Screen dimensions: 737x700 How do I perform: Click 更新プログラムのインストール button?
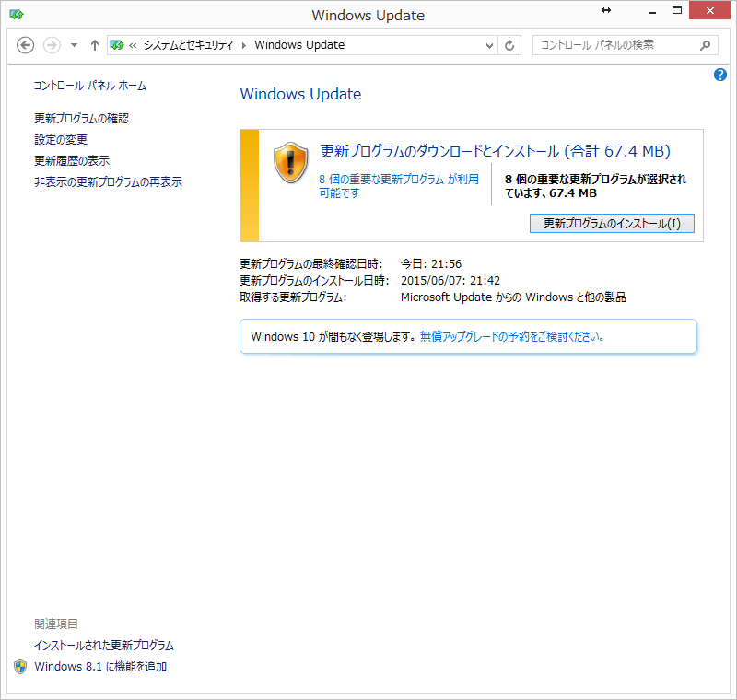coord(612,224)
